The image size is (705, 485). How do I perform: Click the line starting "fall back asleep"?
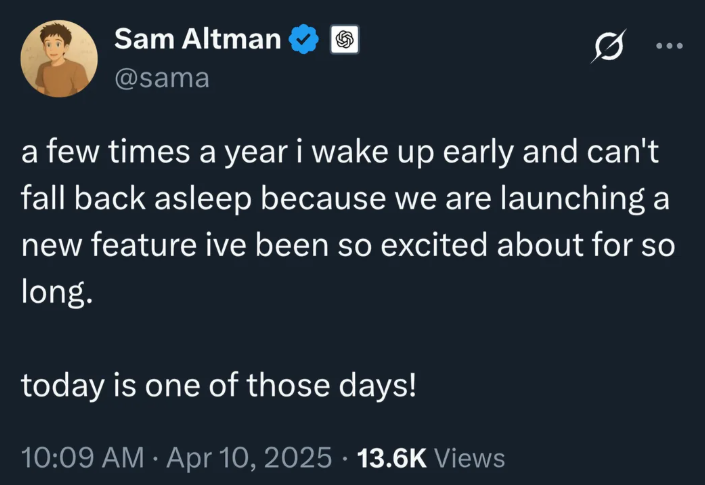(345, 198)
